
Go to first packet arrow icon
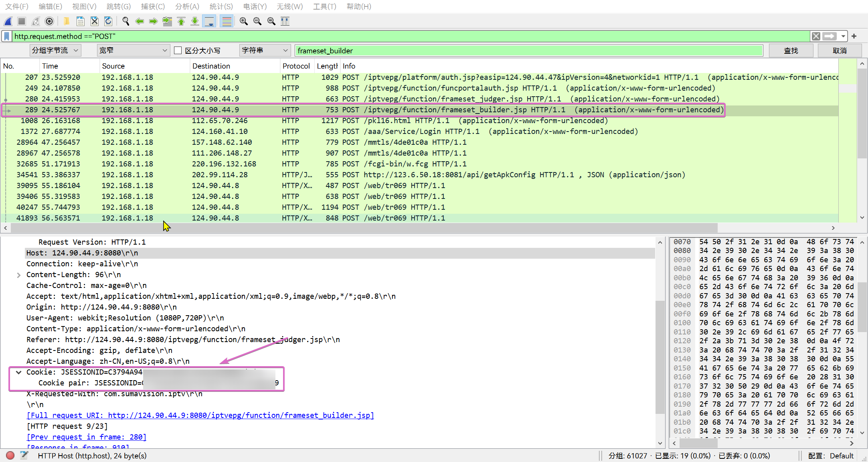click(181, 21)
